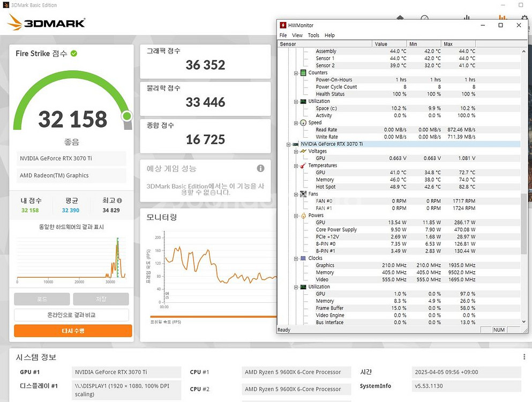Click the score distribution histogram chart
Image resolution: width=532 pixels, height=402 pixels.
pyautogui.click(x=71, y=258)
